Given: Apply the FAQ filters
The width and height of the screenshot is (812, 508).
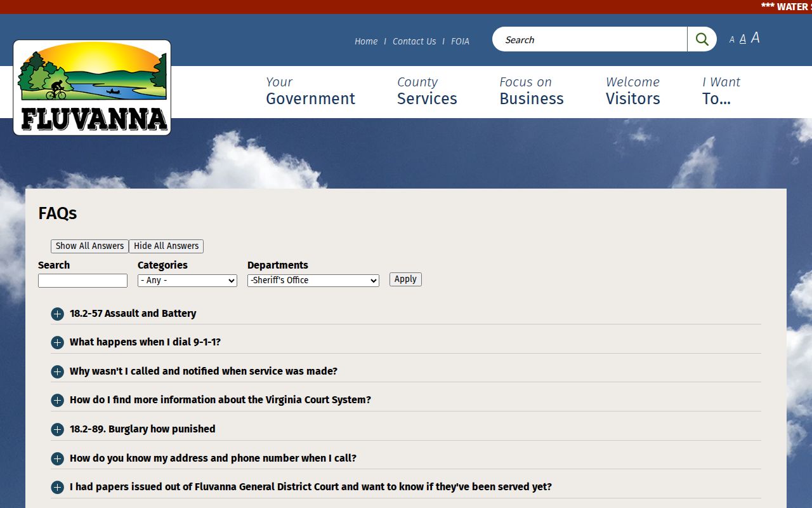Looking at the screenshot, I should click(405, 279).
